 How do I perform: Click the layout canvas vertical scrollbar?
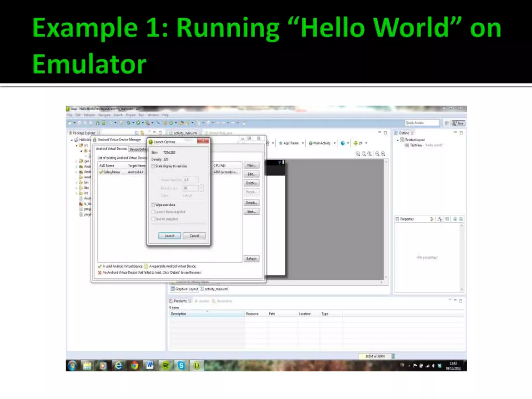click(386, 220)
